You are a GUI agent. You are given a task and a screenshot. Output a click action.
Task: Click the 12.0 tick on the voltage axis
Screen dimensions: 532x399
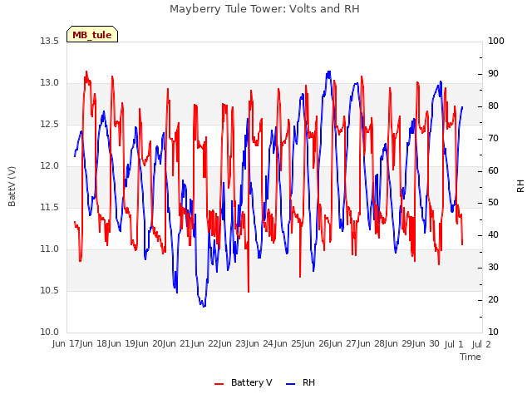[x=49, y=166]
